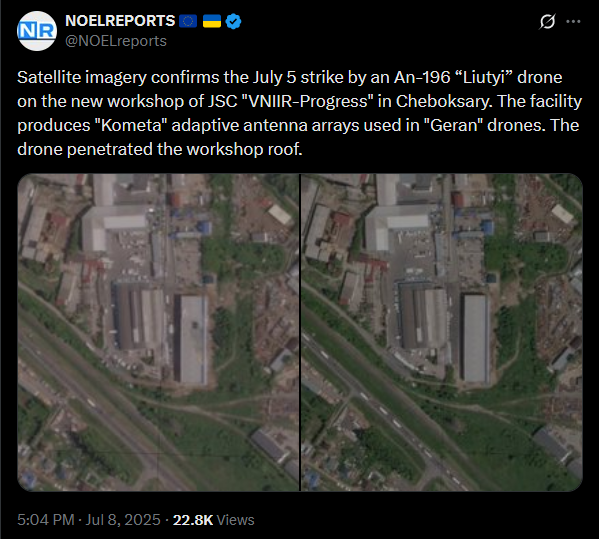Click the damaged workshop roof in left image
The width and height of the screenshot is (599, 539).
click(x=193, y=339)
